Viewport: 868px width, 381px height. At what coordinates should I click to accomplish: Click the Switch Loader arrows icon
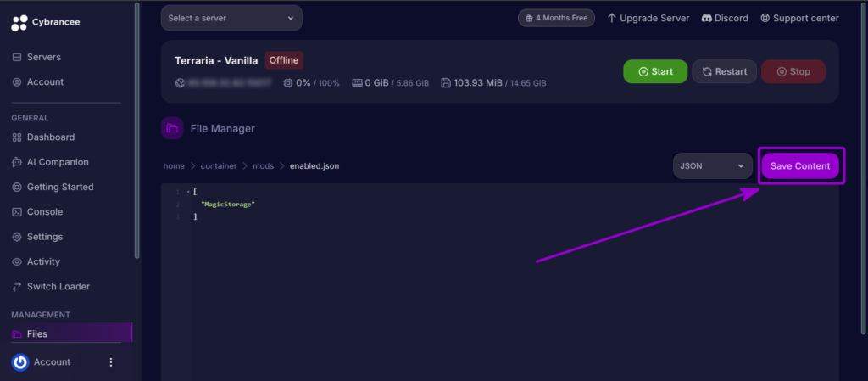point(17,287)
